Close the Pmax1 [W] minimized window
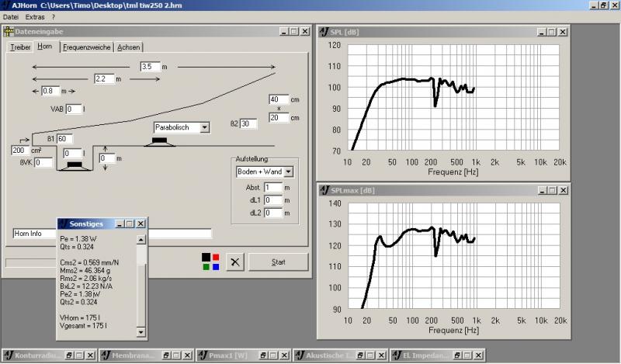This screenshot has width=621, height=364. (x=284, y=355)
